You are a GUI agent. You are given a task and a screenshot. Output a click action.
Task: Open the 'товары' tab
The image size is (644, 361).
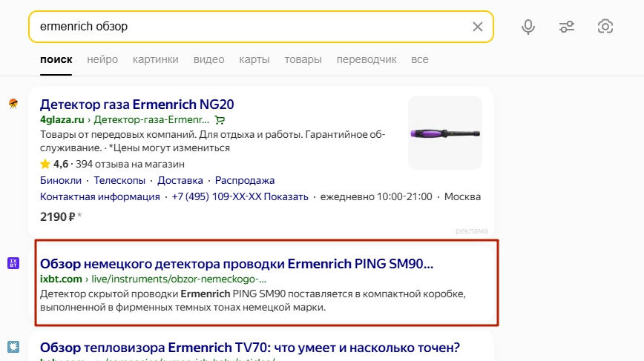click(303, 59)
